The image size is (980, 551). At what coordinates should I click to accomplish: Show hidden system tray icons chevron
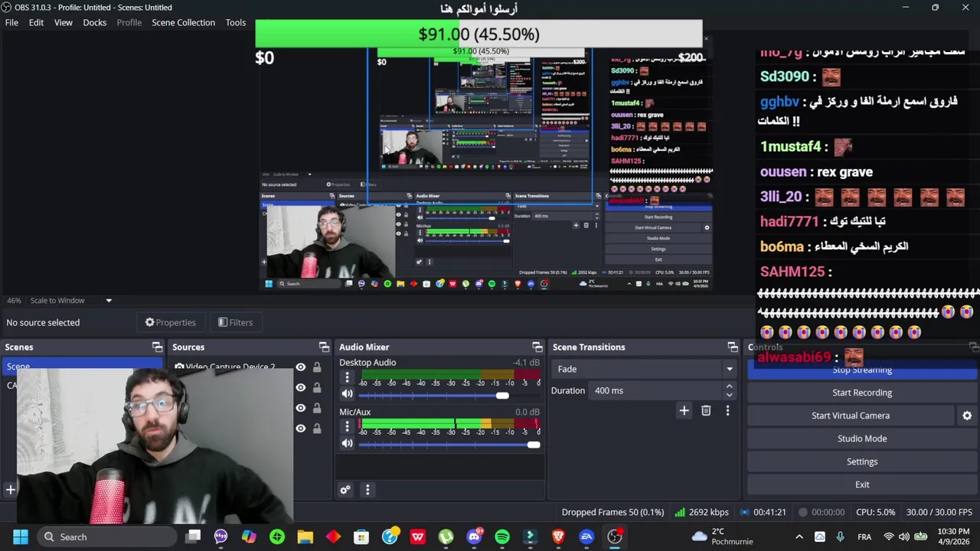tap(799, 536)
